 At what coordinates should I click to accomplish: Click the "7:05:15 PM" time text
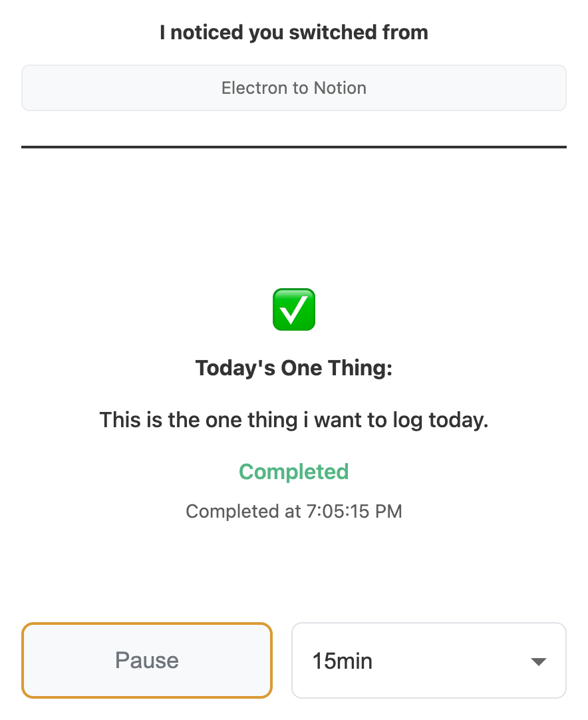tap(354, 512)
